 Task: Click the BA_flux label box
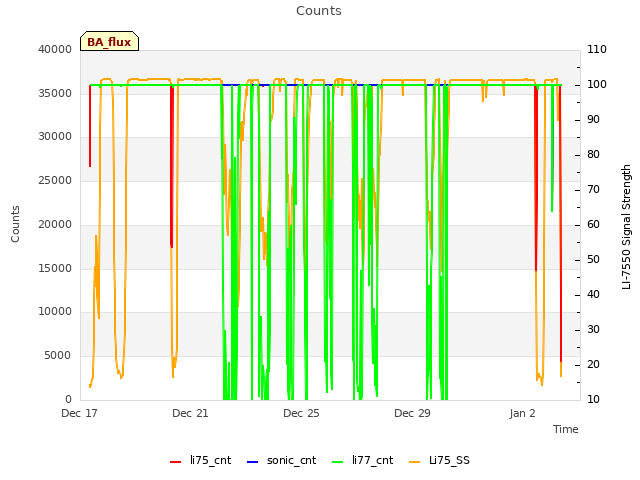[x=109, y=41]
